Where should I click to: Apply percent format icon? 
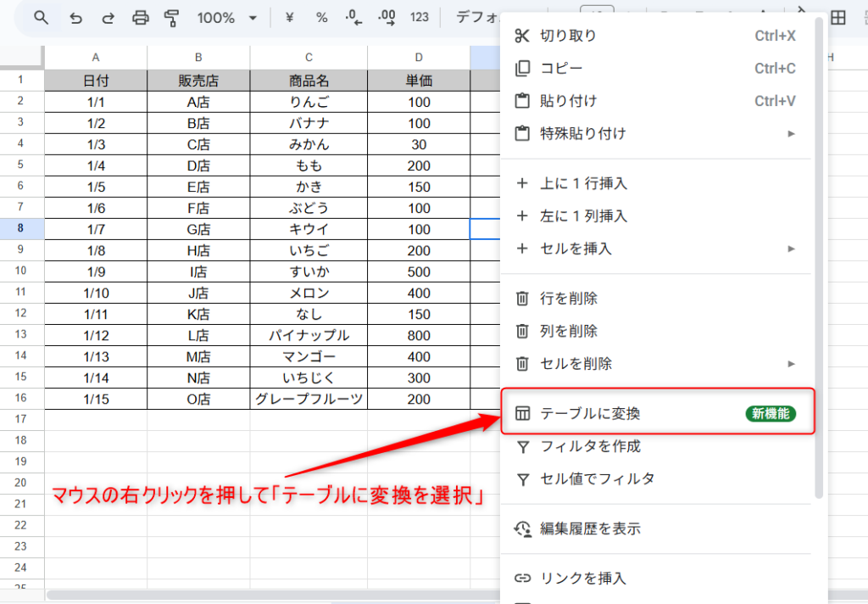point(322,18)
